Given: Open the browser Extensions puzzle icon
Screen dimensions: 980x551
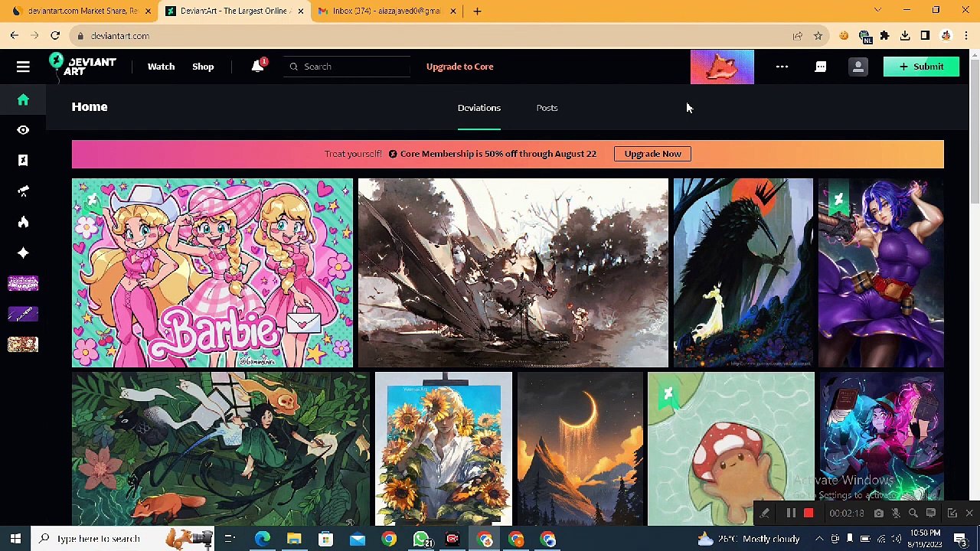Looking at the screenshot, I should pos(884,35).
